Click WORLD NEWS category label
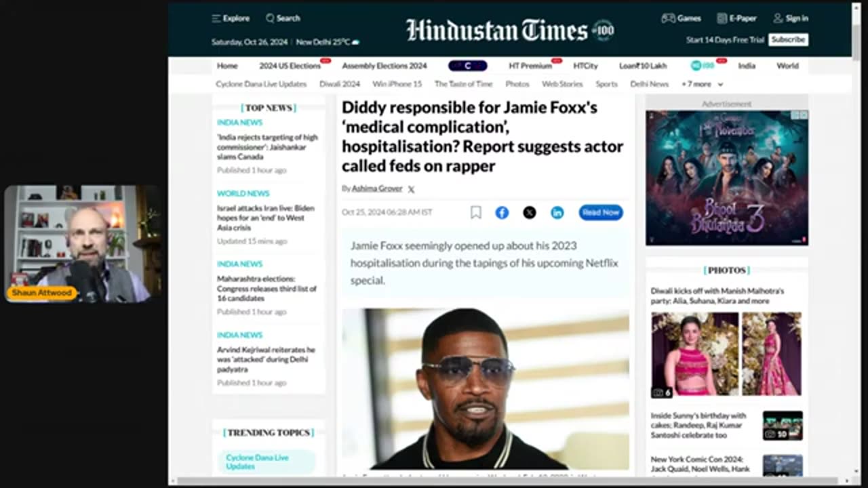This screenshot has height=488, width=868. tap(243, 193)
